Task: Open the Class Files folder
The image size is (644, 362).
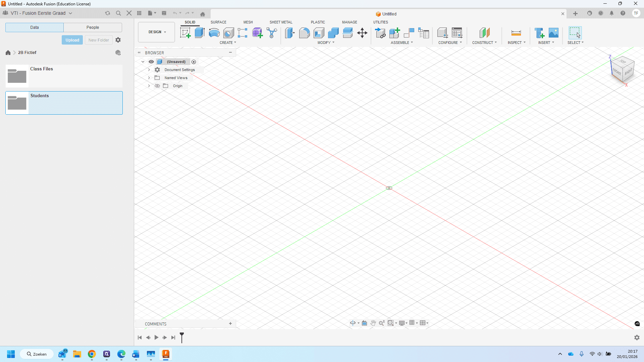Action: coord(64,76)
